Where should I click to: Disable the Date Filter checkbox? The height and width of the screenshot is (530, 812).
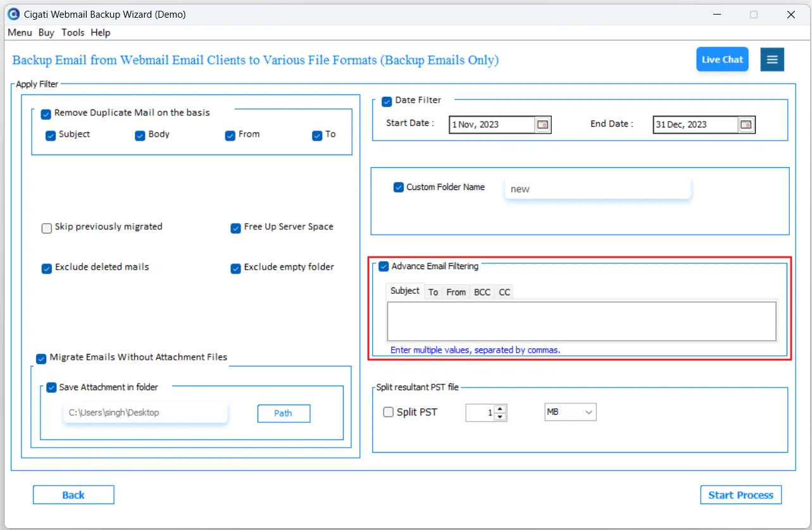(x=387, y=101)
